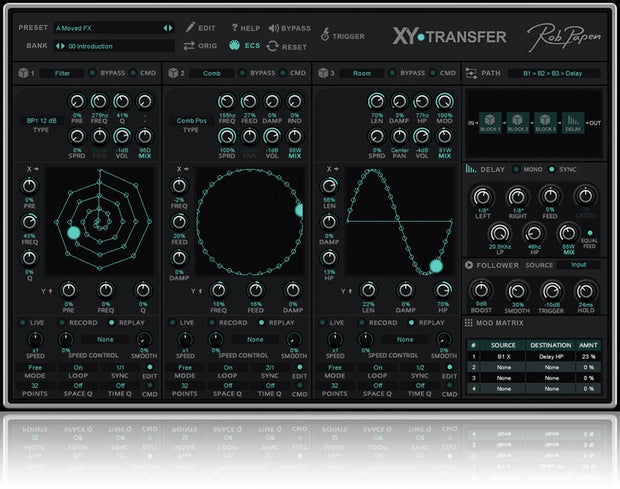Click the Reset circular arrows icon
620x489 pixels.
272,46
